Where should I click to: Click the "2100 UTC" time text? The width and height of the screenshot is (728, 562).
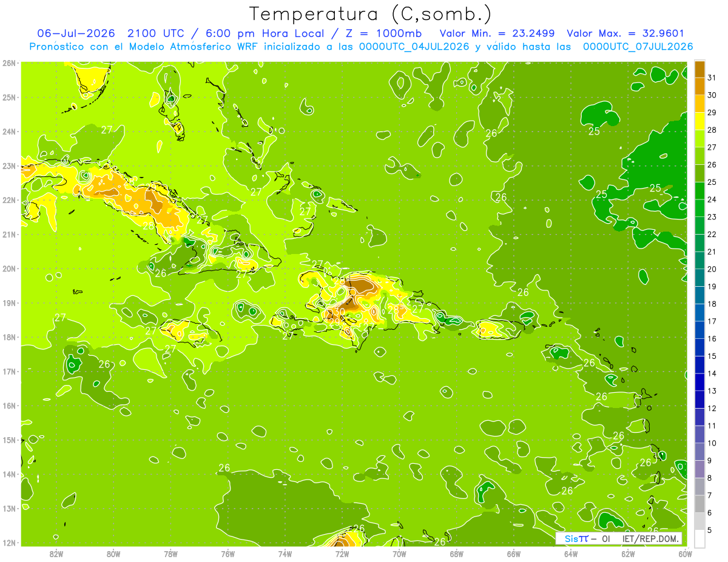pos(157,33)
